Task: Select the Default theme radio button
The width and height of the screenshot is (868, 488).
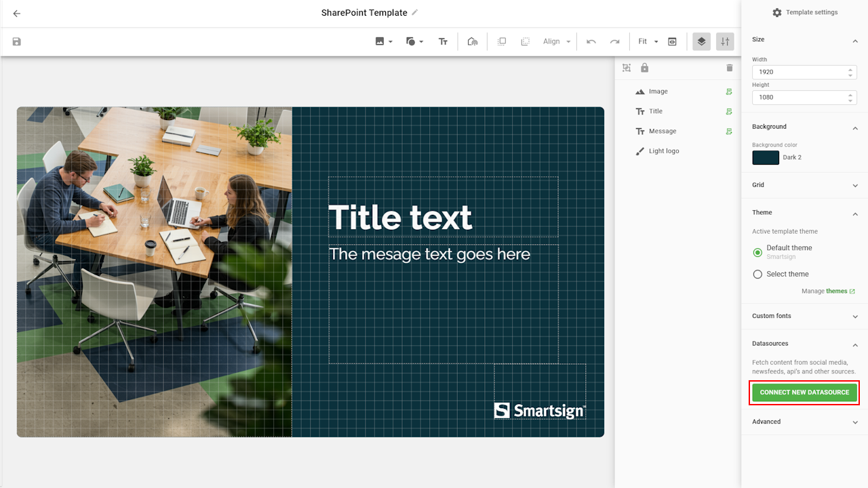Action: [757, 252]
